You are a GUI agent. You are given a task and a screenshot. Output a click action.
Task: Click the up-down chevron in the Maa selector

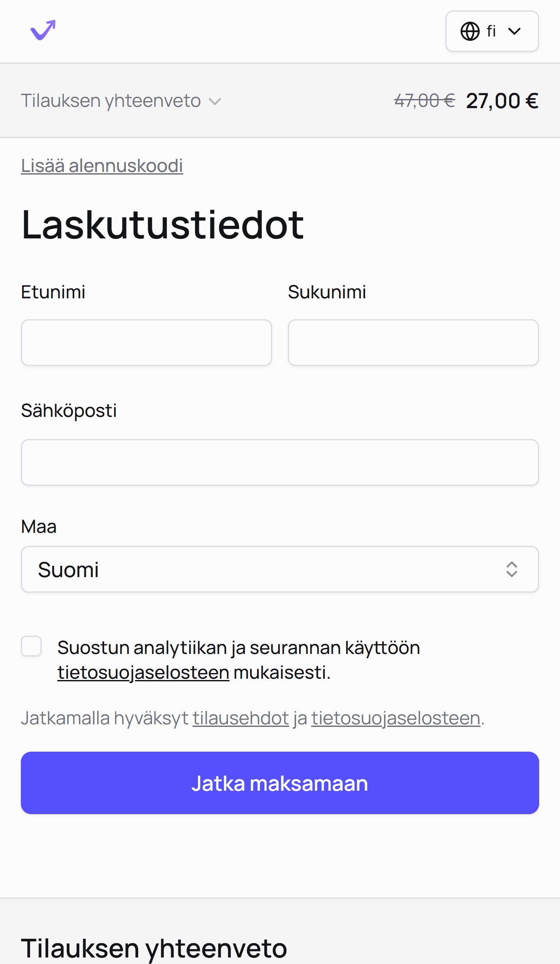click(x=512, y=569)
